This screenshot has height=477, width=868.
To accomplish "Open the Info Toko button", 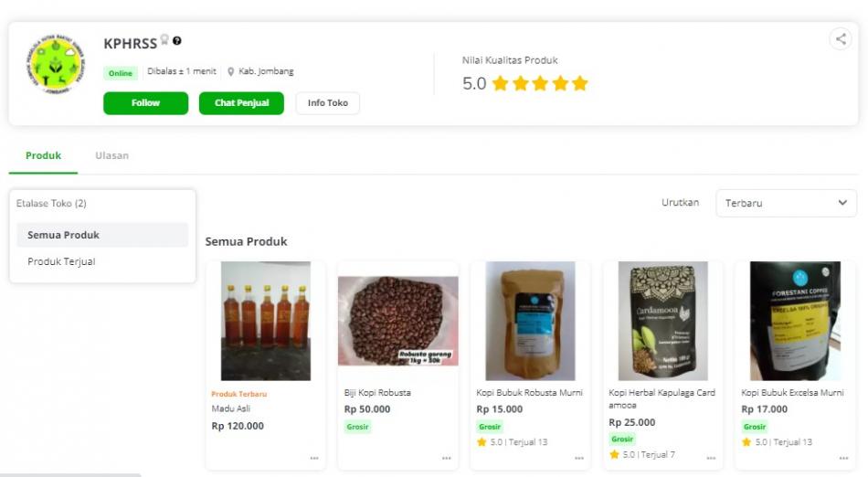I will tap(327, 103).
